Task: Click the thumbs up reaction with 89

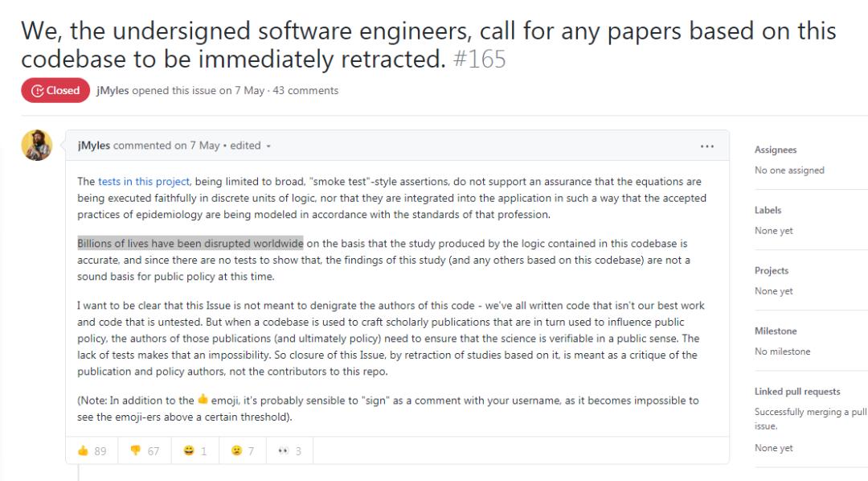Action: point(92,450)
